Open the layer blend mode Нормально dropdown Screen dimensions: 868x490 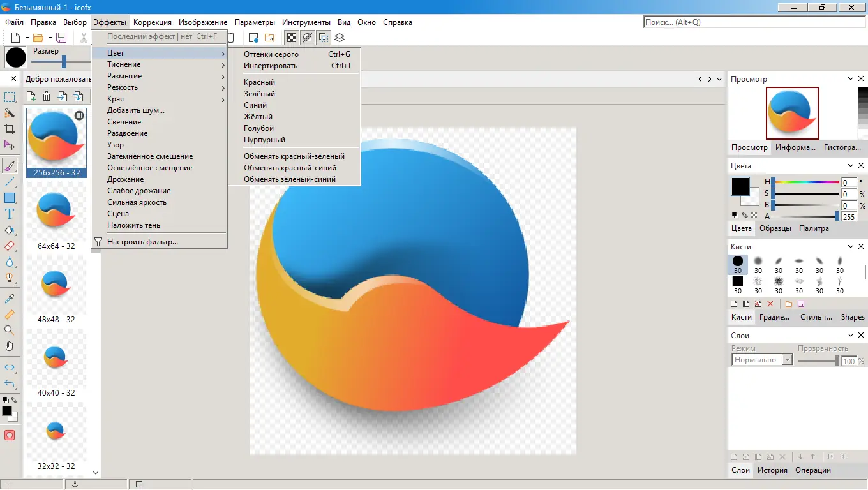point(762,360)
